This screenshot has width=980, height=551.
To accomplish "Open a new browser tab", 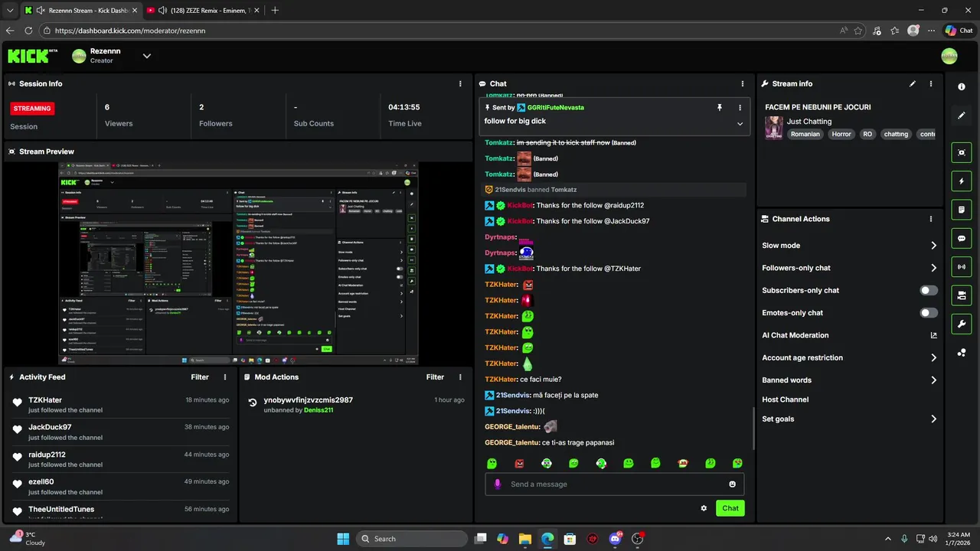I will pos(275,10).
